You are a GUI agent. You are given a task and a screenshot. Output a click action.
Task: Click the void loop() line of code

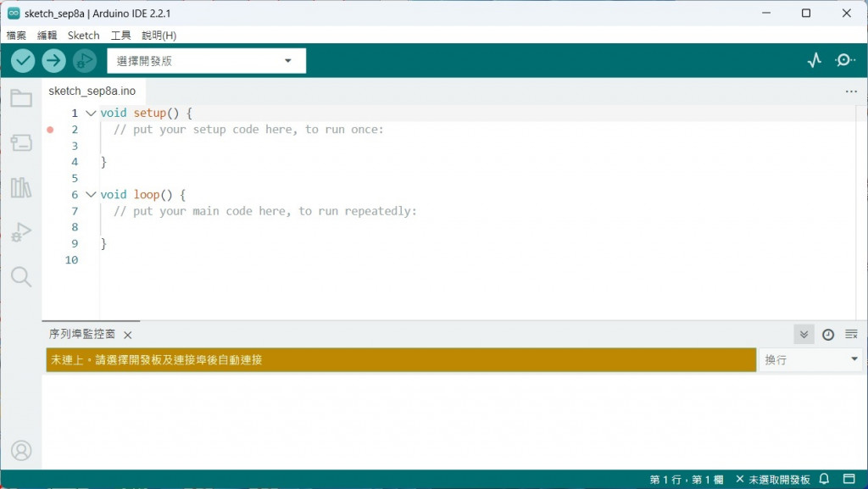click(x=142, y=195)
